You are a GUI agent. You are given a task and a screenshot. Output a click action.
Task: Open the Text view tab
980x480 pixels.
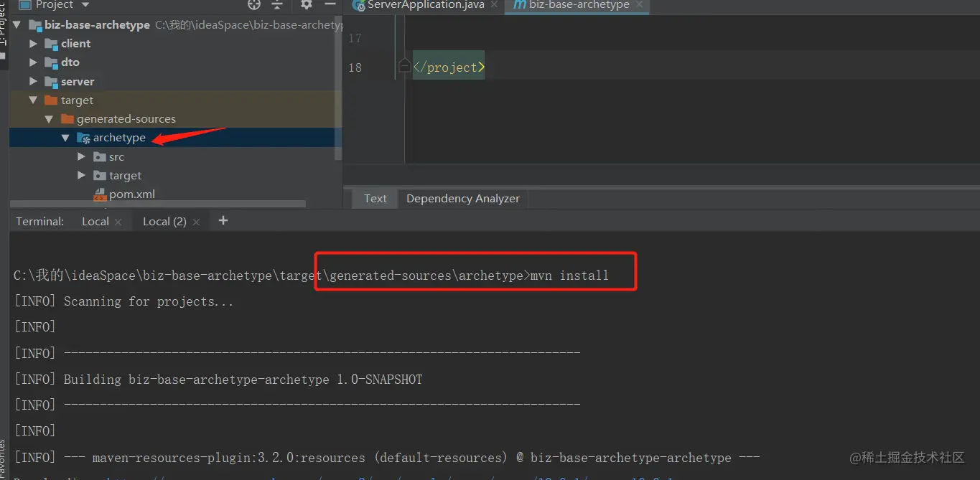[x=375, y=199]
